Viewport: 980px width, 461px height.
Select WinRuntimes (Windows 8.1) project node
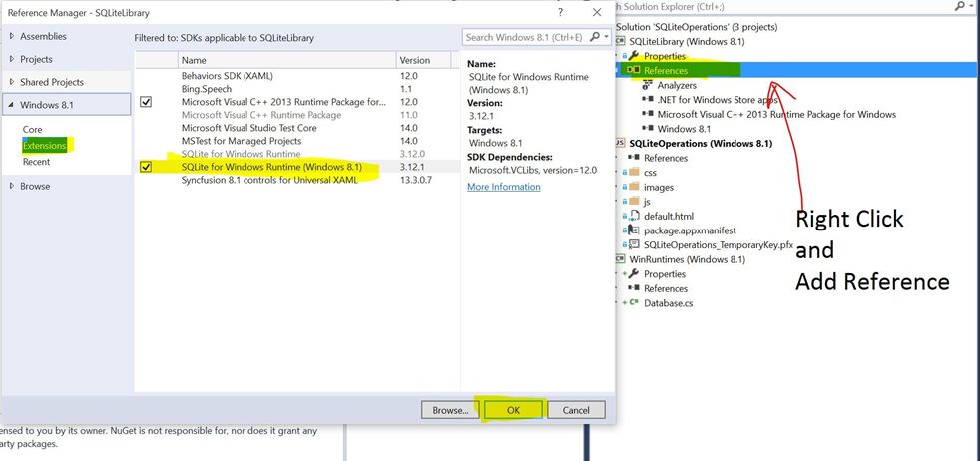coord(687,259)
